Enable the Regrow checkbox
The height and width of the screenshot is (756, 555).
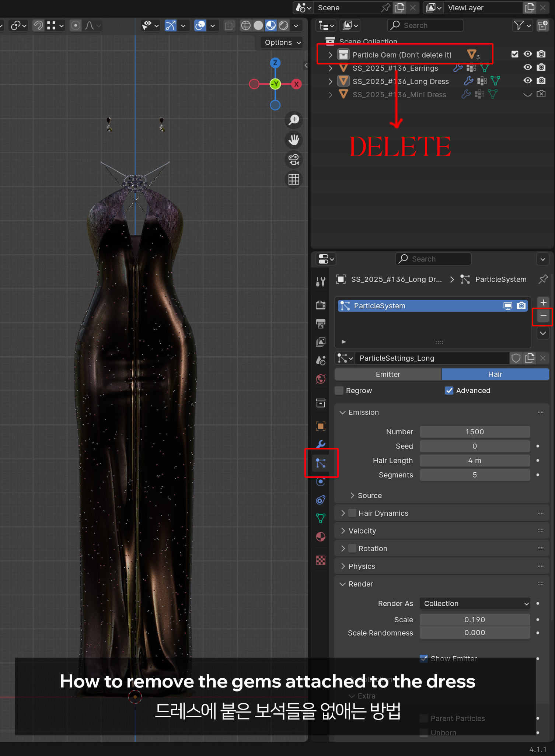click(339, 391)
